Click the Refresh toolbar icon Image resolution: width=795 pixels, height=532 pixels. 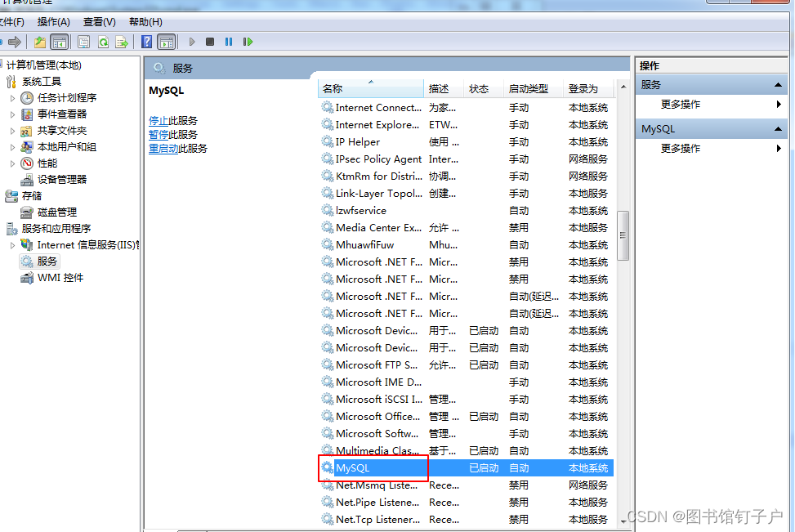click(104, 42)
